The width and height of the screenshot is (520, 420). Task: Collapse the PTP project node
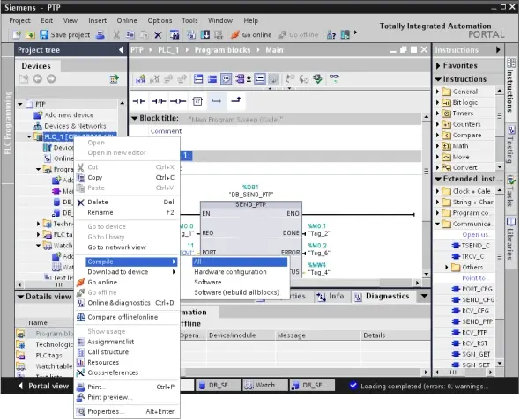click(x=20, y=104)
